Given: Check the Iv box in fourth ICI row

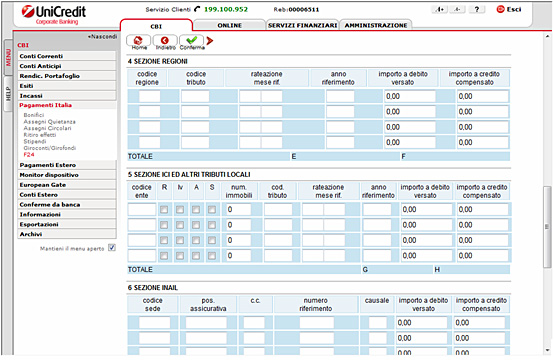Looking at the screenshot, I should (x=180, y=256).
